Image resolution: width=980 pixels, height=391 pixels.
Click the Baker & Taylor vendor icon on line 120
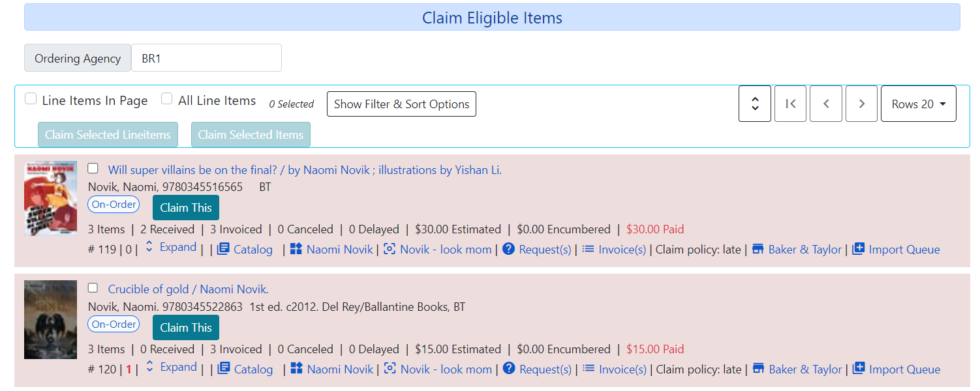[x=758, y=369]
